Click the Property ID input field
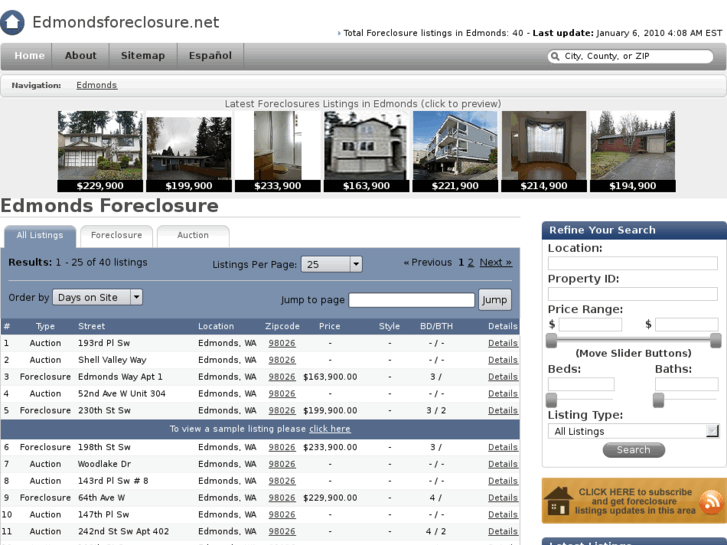727x545 pixels. coord(633,294)
